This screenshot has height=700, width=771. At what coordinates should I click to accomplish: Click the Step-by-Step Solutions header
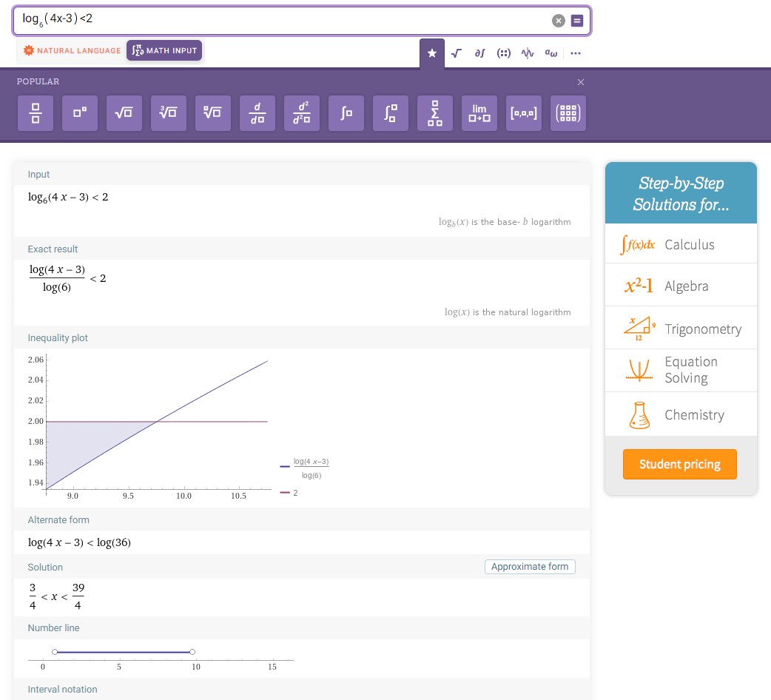681,194
